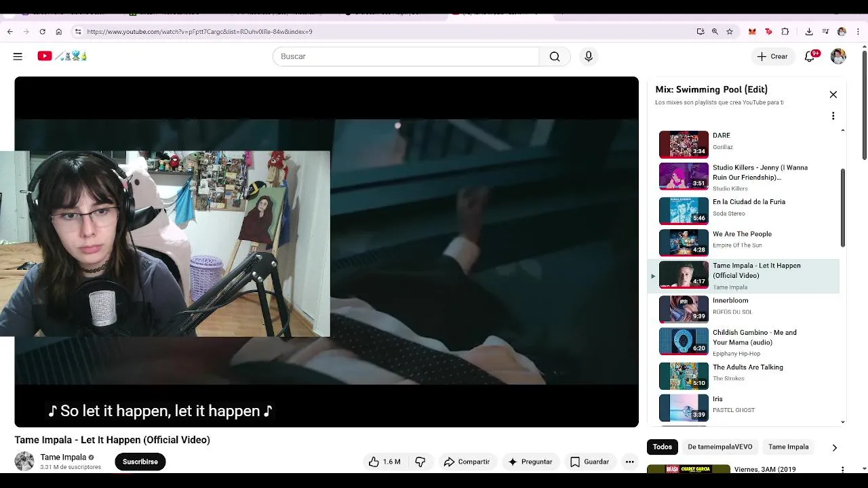Click the playlist panel scrollbar
This screenshot has width=868, height=488.
pyautogui.click(x=843, y=209)
